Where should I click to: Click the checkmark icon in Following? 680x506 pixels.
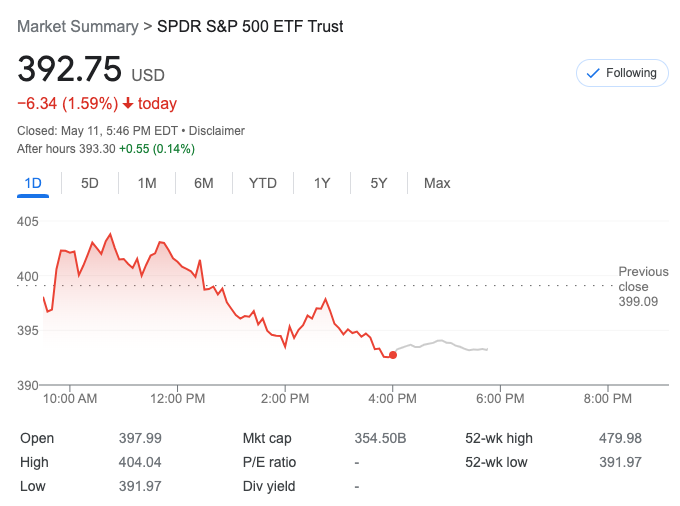[592, 73]
